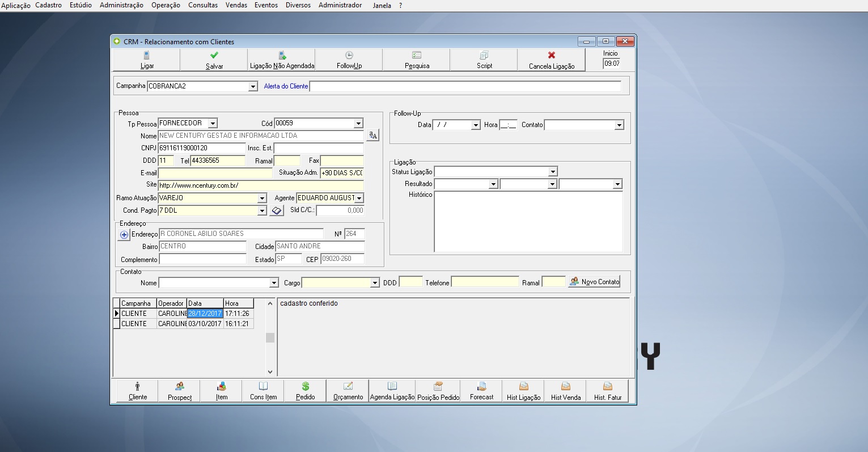The width and height of the screenshot is (868, 452).
Task: Open the Vendas menu
Action: click(236, 5)
